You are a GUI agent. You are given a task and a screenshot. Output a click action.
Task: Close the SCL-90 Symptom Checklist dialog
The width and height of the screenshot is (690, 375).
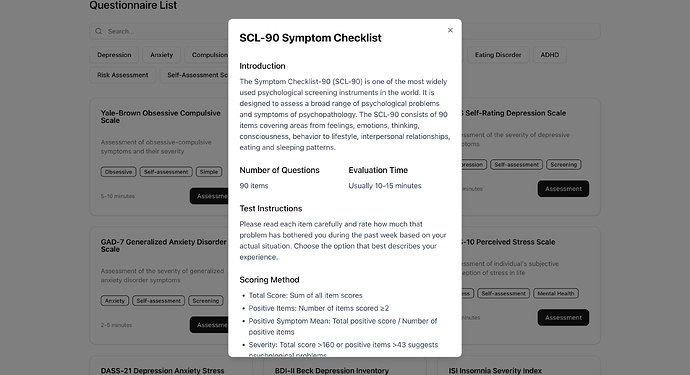(450, 30)
